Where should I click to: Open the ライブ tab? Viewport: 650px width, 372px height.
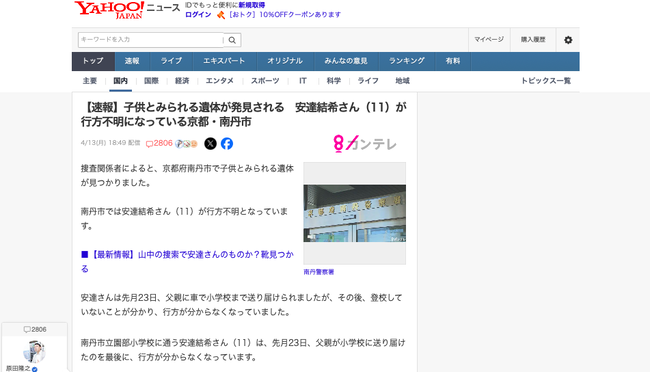[x=171, y=61]
